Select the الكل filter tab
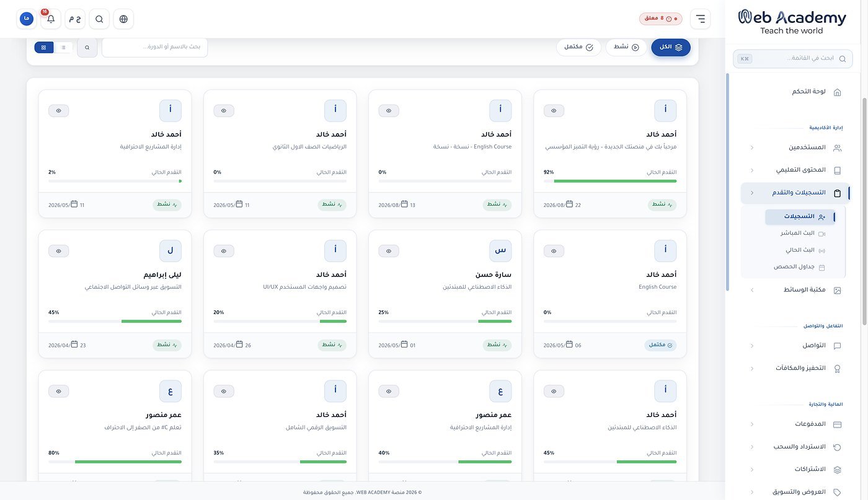This screenshot has width=868, height=500. click(x=671, y=47)
